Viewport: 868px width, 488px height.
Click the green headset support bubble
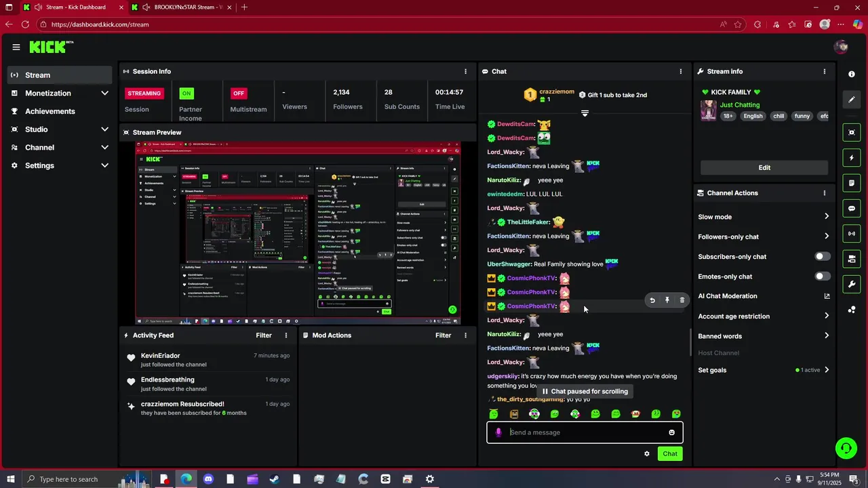point(846,447)
